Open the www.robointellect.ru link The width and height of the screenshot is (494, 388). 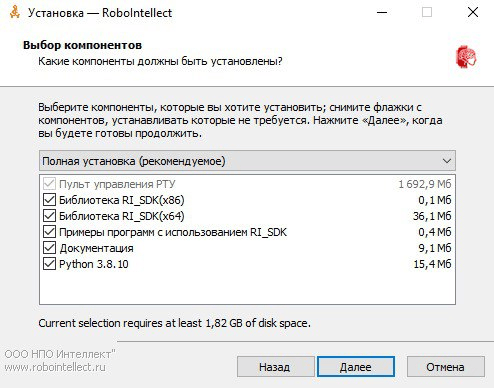[55, 367]
